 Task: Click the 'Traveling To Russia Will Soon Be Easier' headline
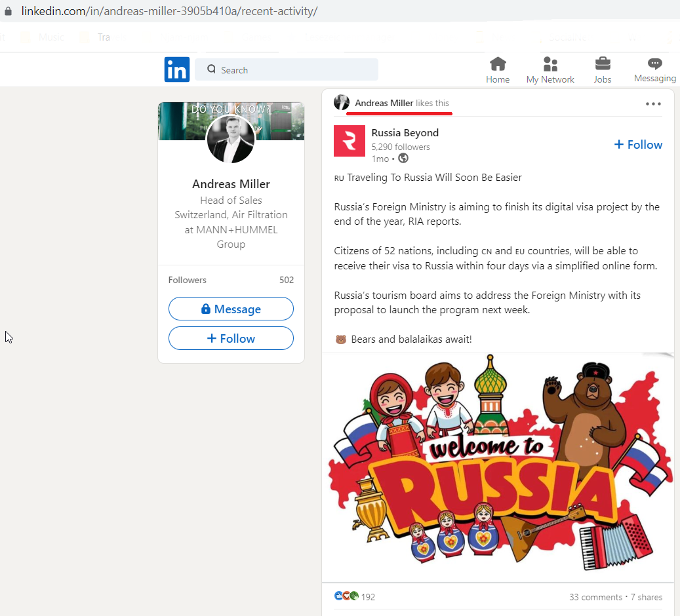point(435,178)
